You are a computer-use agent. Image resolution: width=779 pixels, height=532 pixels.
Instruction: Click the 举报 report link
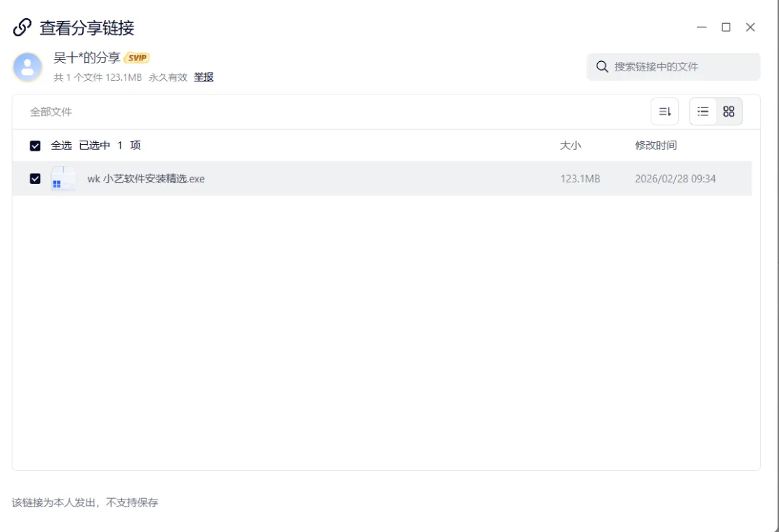pyautogui.click(x=203, y=77)
